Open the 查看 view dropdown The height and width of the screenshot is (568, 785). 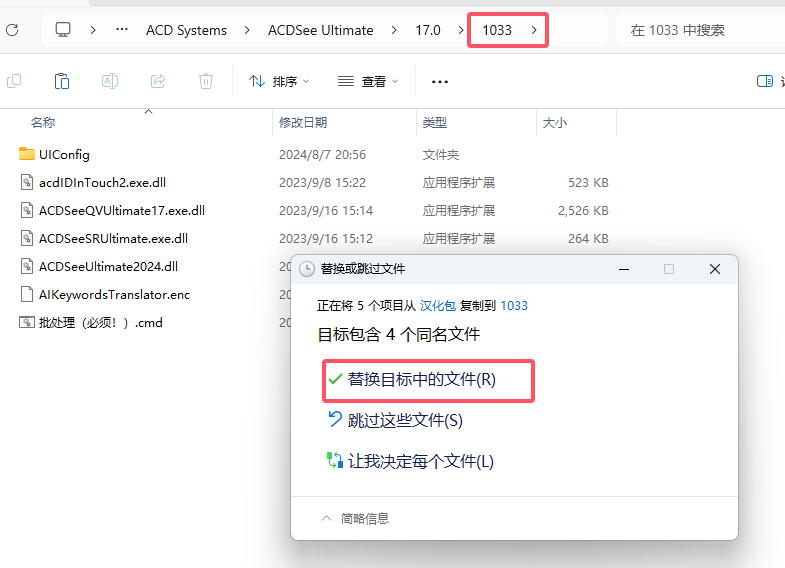pyautogui.click(x=368, y=81)
